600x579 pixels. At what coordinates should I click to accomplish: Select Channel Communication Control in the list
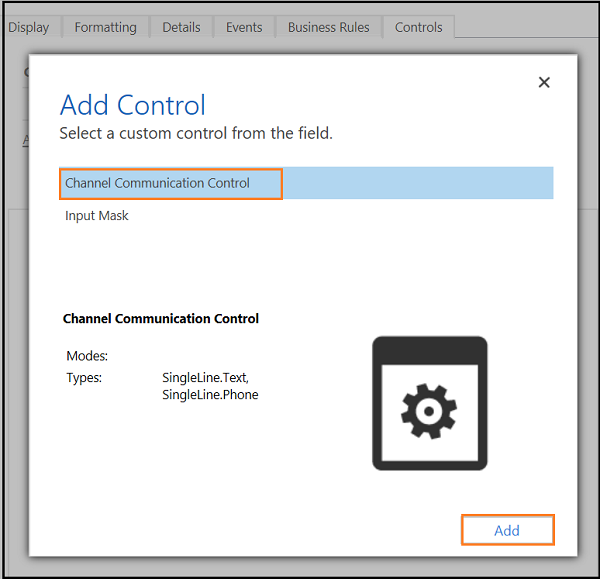[306, 183]
